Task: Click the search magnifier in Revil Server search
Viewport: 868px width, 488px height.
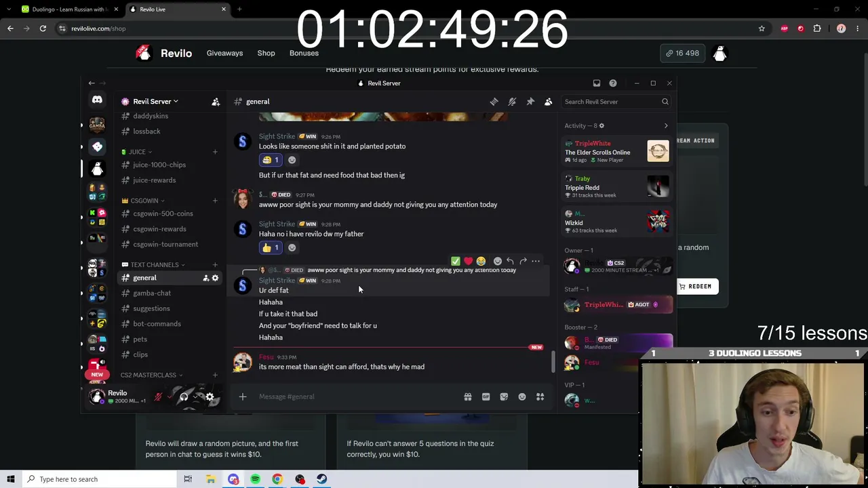Action: point(665,102)
